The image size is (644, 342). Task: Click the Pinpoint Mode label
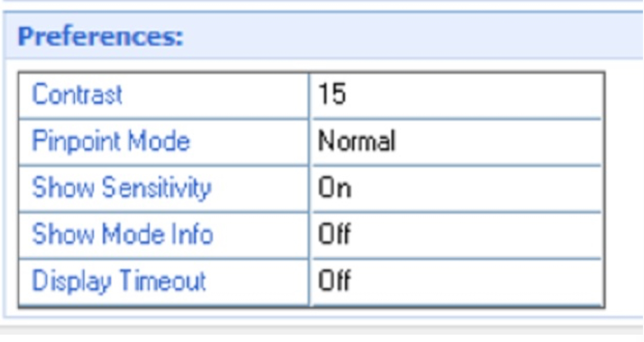click(x=111, y=141)
